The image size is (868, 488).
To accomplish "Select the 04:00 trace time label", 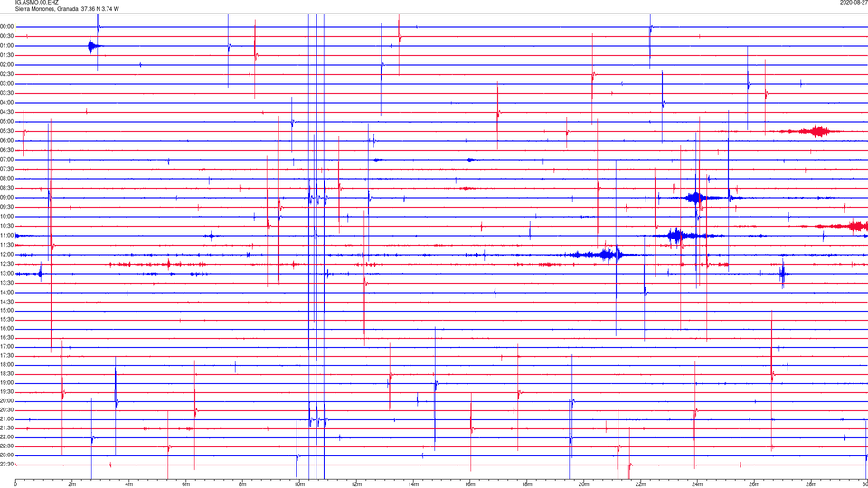I will [7, 103].
